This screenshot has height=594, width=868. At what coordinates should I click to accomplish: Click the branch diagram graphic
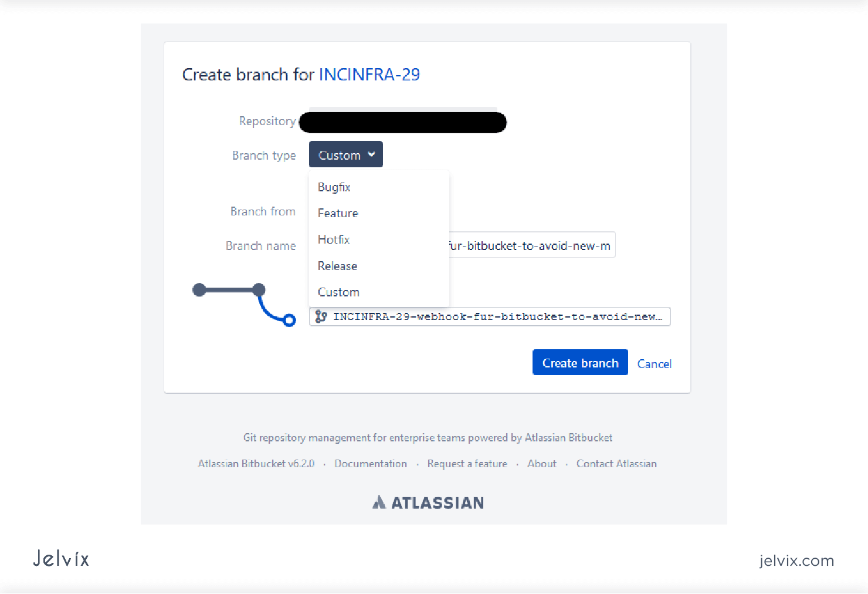tap(243, 303)
